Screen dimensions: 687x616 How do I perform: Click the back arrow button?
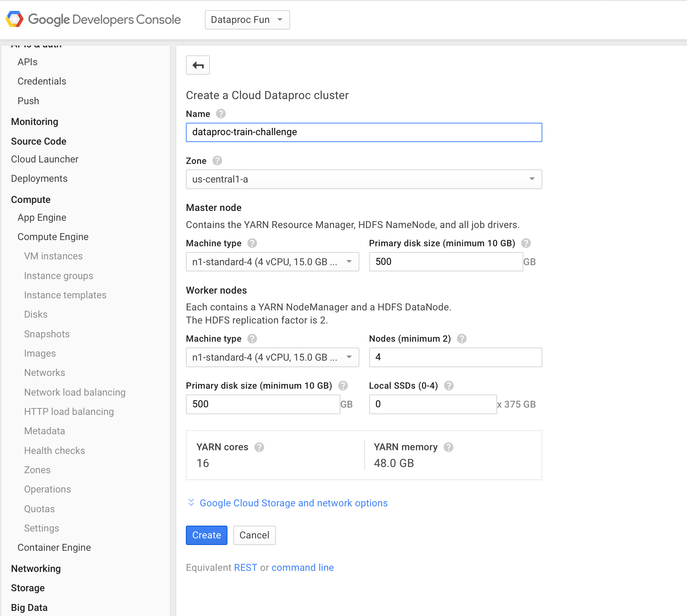pos(198,65)
